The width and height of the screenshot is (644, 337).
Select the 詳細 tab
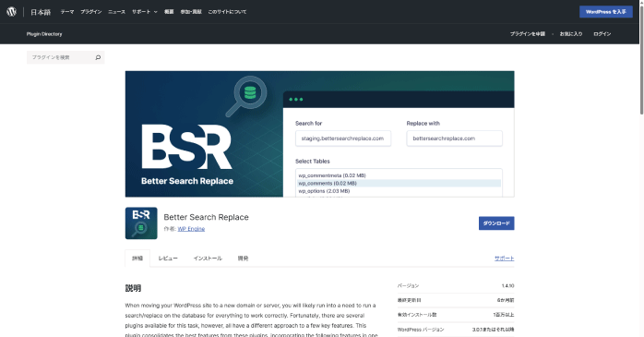coord(137,259)
